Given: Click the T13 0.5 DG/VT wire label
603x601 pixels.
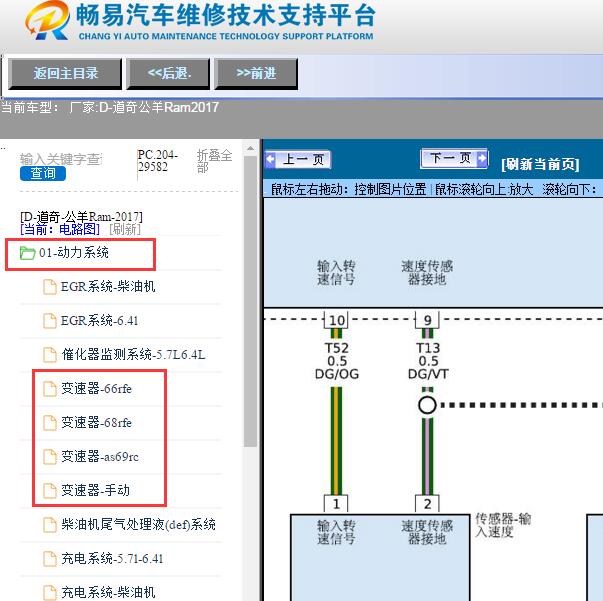Looking at the screenshot, I should (x=428, y=361).
